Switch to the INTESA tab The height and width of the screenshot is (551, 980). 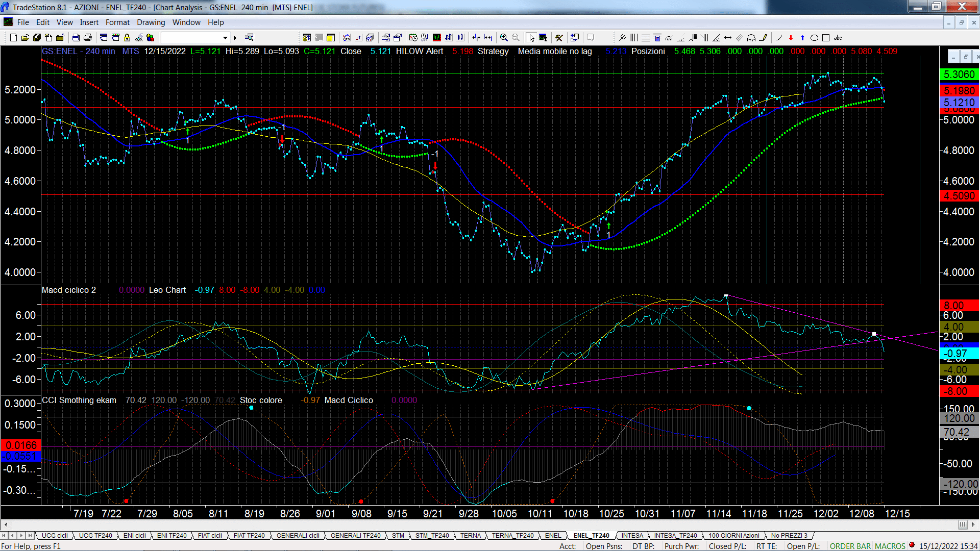point(632,536)
